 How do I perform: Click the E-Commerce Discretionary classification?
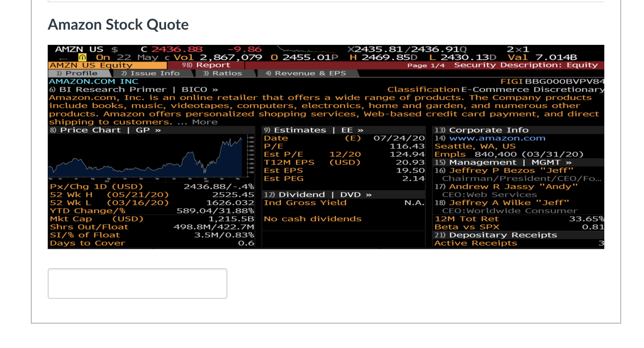click(x=533, y=90)
